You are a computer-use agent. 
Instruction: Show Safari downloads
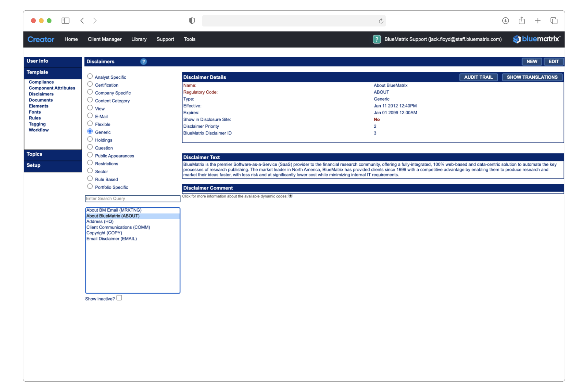coord(506,21)
